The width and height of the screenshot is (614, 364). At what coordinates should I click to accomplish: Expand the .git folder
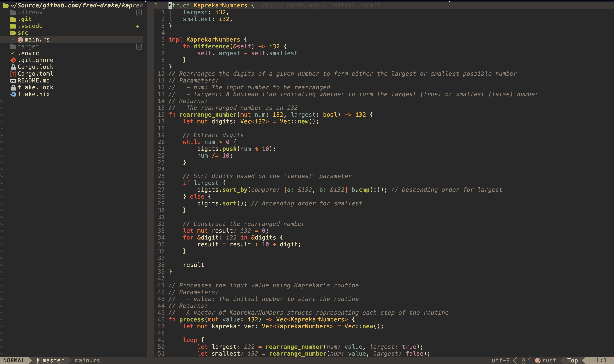(x=25, y=19)
